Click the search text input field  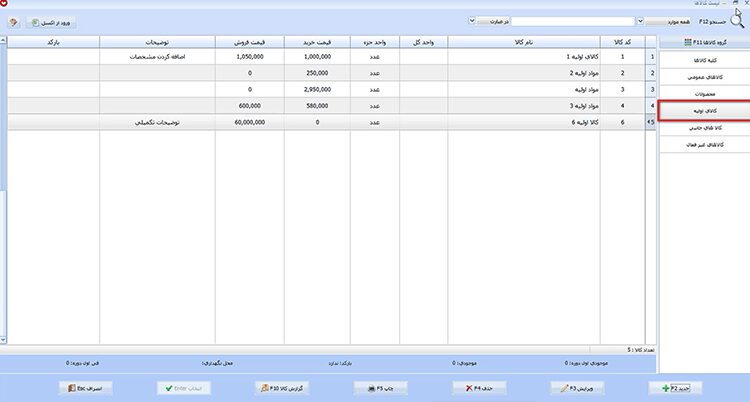point(573,22)
